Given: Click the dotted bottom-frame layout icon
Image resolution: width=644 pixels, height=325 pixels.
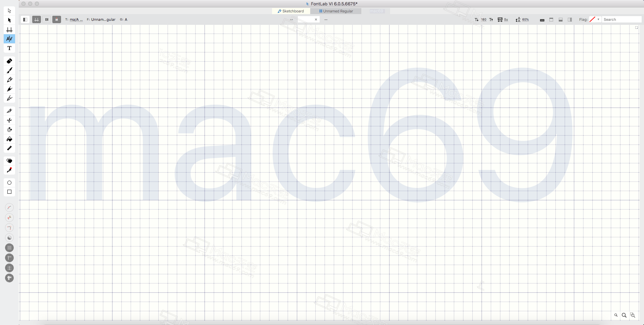Looking at the screenshot, I should 560,19.
